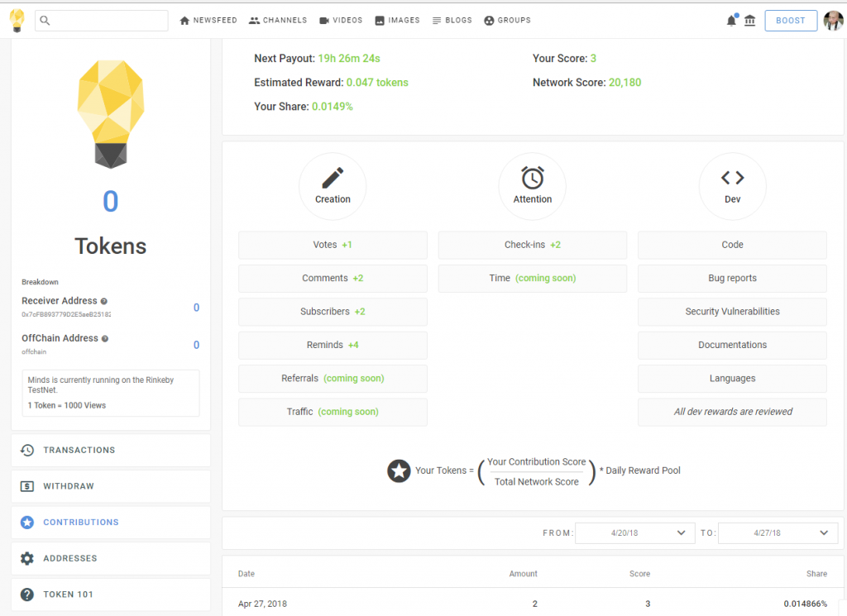
Task: Open the Token 101 tab
Action: [x=111, y=595]
